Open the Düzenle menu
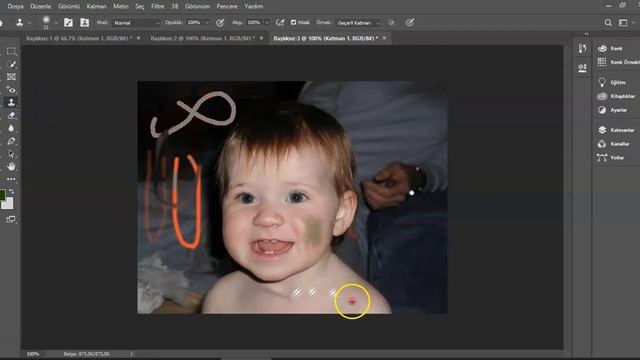Viewport: 640px width, 360px height. pyautogui.click(x=40, y=6)
